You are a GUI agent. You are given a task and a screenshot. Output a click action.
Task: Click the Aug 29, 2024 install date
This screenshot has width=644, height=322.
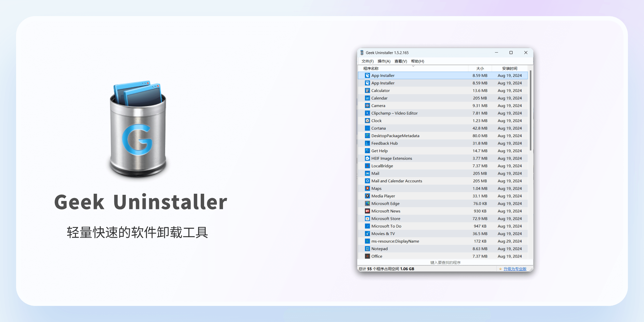point(510,241)
